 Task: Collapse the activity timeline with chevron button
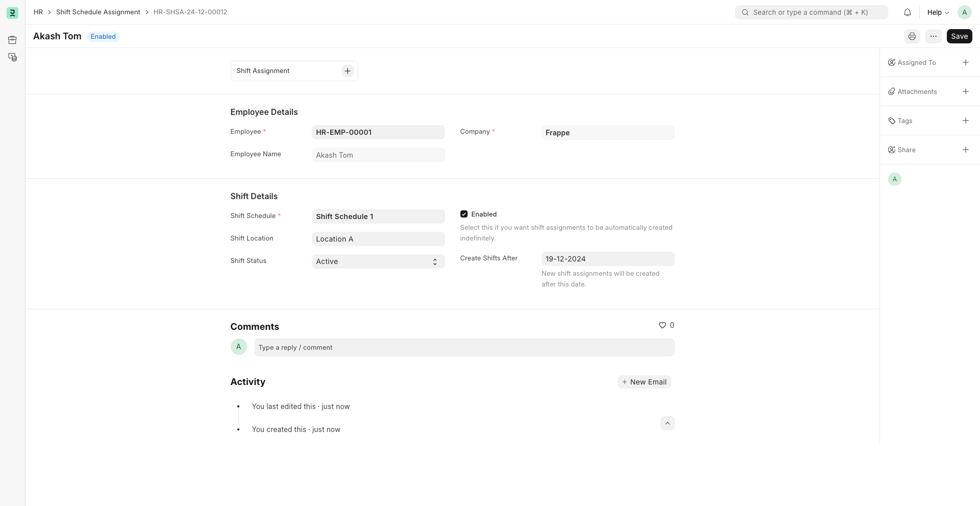tap(667, 423)
